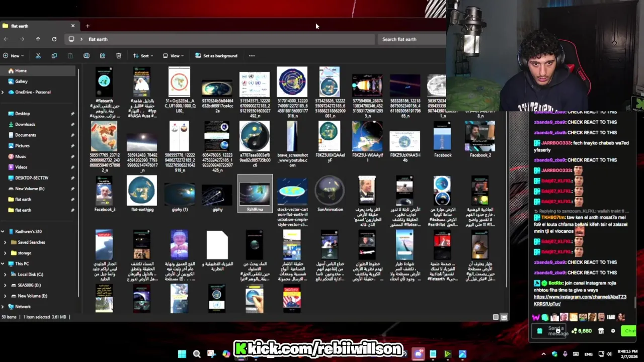Open Windows Start menu on taskbar
This screenshot has width=644, height=362.
[182, 354]
